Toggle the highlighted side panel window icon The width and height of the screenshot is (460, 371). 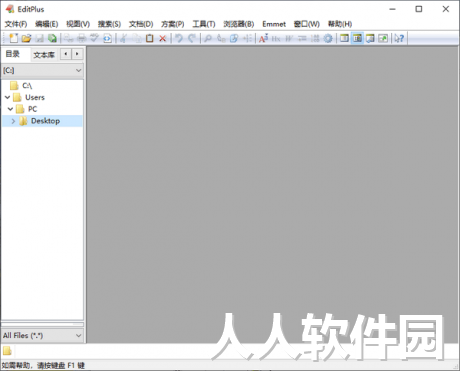(x=357, y=38)
